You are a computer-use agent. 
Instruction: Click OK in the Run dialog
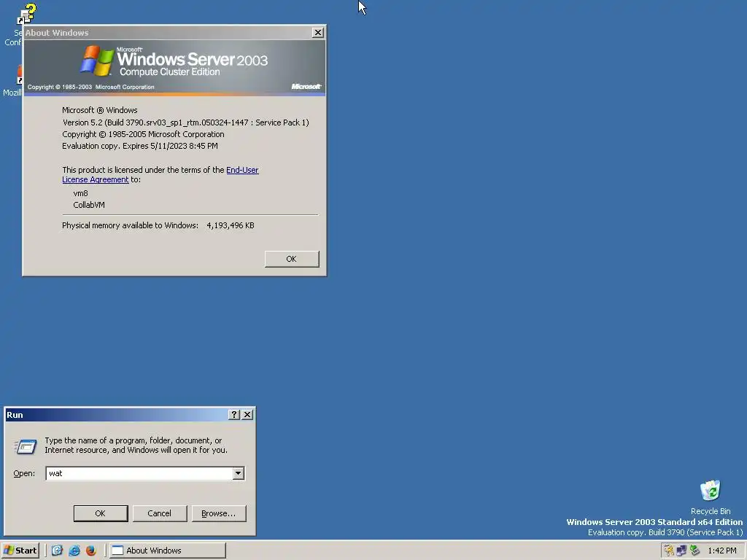[x=101, y=513]
